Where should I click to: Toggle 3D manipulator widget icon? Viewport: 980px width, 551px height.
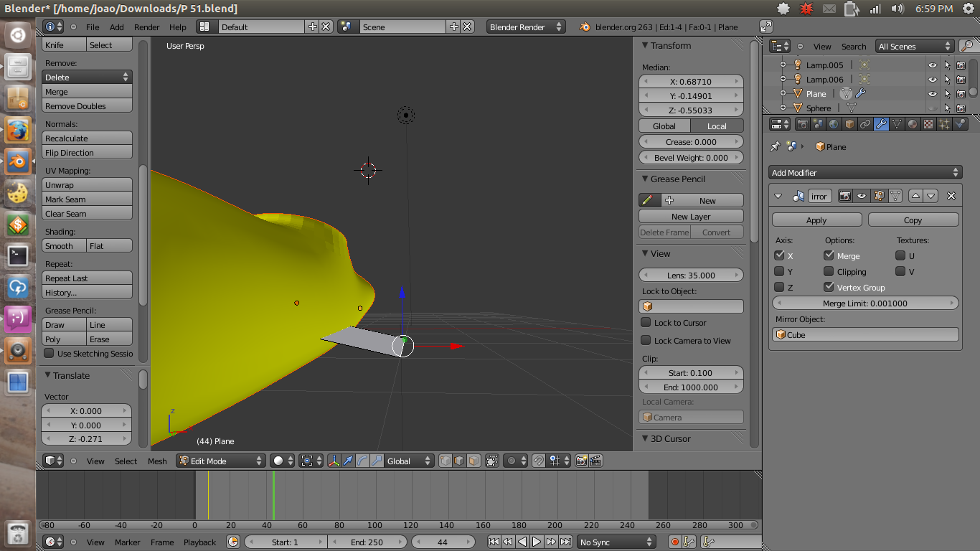click(x=334, y=461)
